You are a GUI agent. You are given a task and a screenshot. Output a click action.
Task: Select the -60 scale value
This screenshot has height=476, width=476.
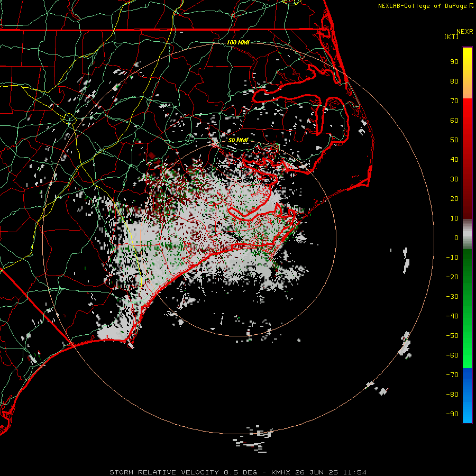(452, 355)
